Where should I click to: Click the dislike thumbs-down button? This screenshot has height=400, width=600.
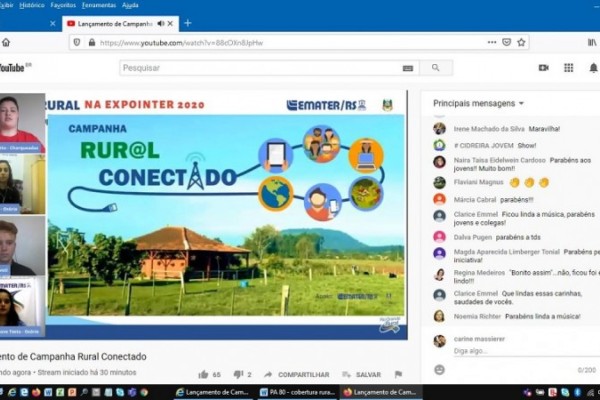(237, 374)
